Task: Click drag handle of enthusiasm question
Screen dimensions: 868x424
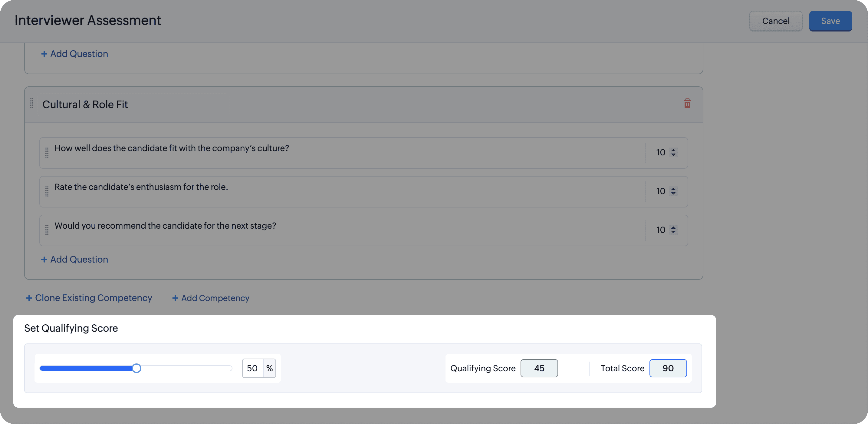Action: coord(47,191)
